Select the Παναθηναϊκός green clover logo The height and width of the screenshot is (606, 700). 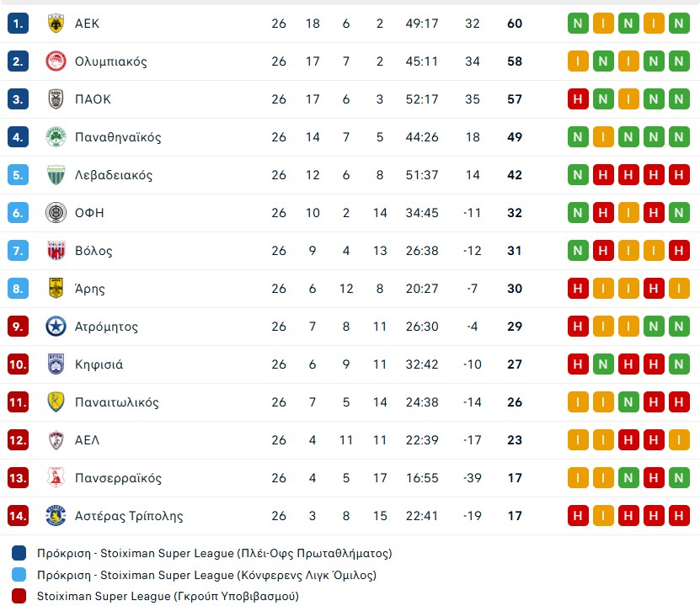(56, 137)
